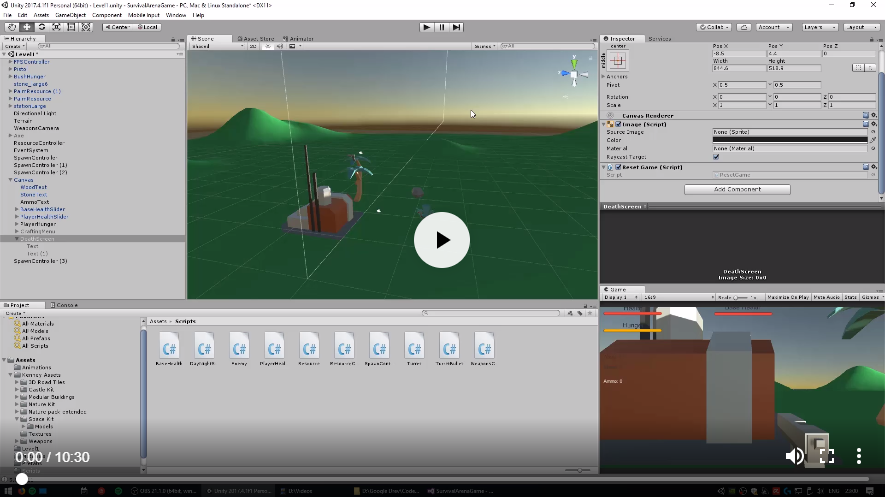Select the Rotate tool
This screenshot has width=885, height=497.
pos(41,27)
